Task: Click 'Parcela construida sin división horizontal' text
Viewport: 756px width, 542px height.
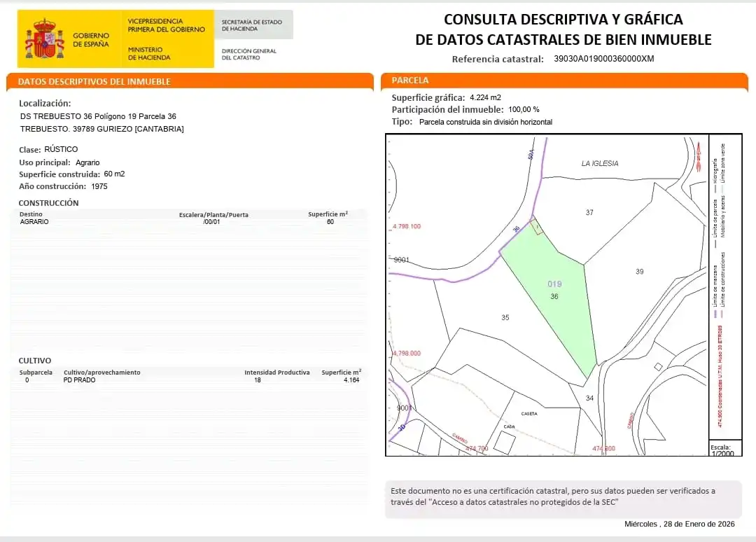Action: click(486, 122)
